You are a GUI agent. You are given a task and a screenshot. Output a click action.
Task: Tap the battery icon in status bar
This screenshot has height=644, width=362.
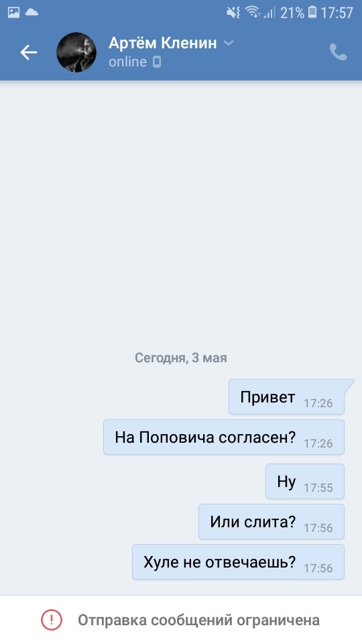click(x=312, y=12)
